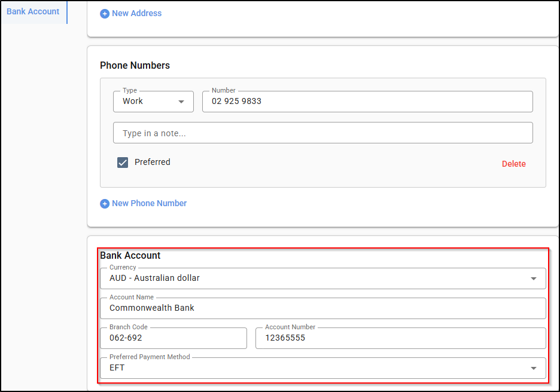Click the plus icon beside New Address

point(105,13)
